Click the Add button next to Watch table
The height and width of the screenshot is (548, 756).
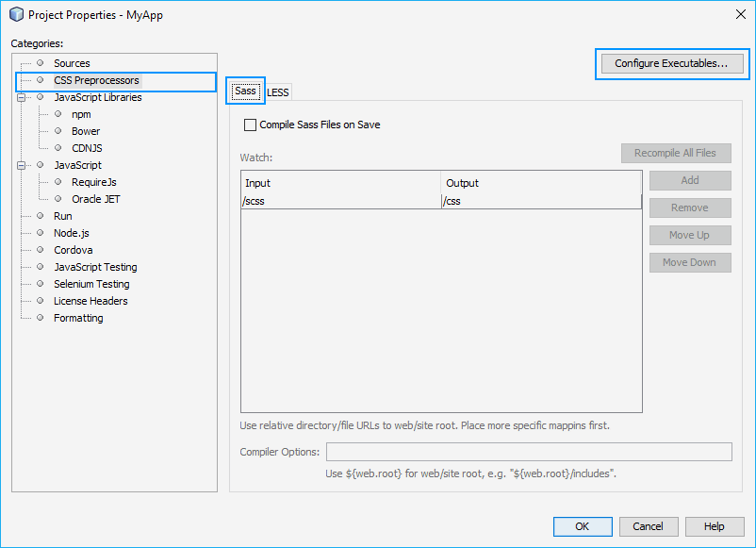689,180
